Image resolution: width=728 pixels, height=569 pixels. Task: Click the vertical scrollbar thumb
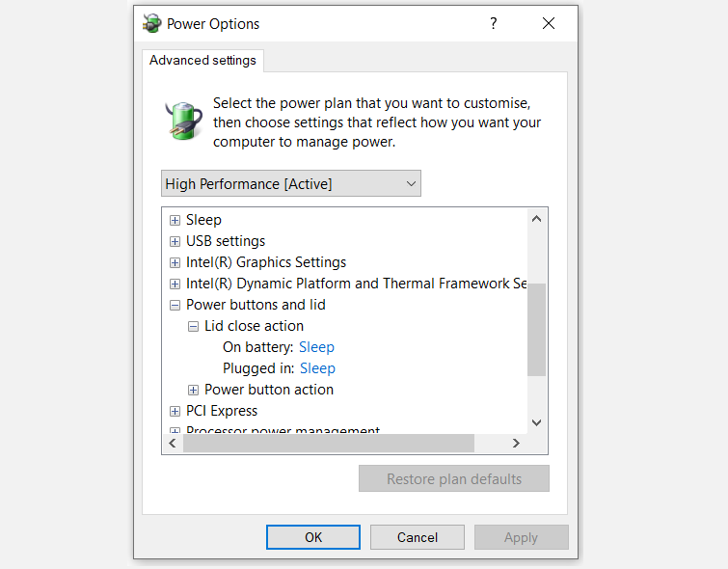click(537, 329)
